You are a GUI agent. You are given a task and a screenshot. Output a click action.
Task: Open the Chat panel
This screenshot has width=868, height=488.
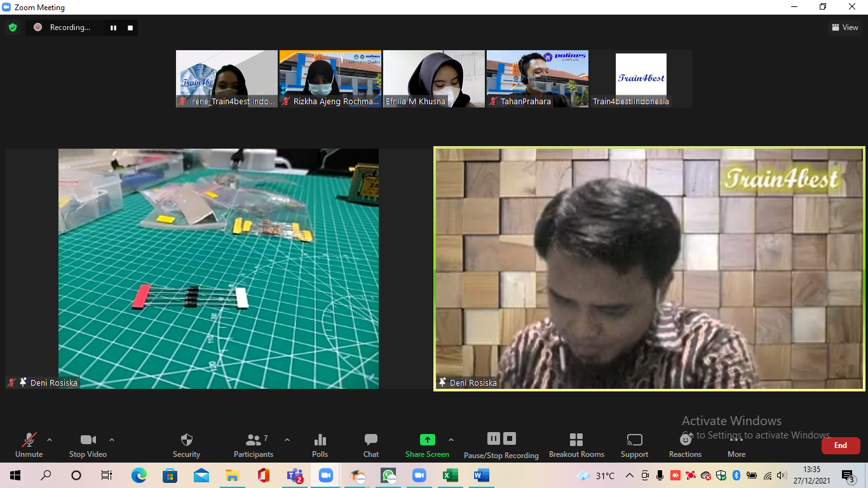[x=371, y=440]
